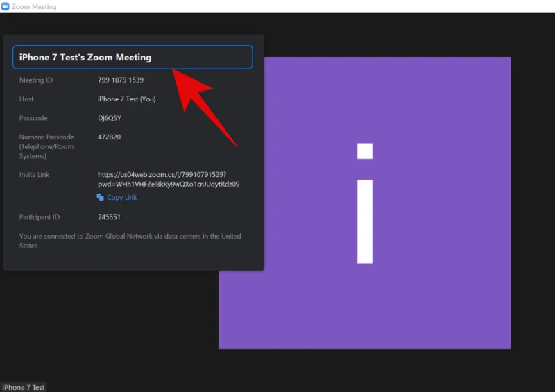Click the Zoom Global Network connection notice
Image resolution: width=555 pixels, height=392 pixels.
point(130,241)
